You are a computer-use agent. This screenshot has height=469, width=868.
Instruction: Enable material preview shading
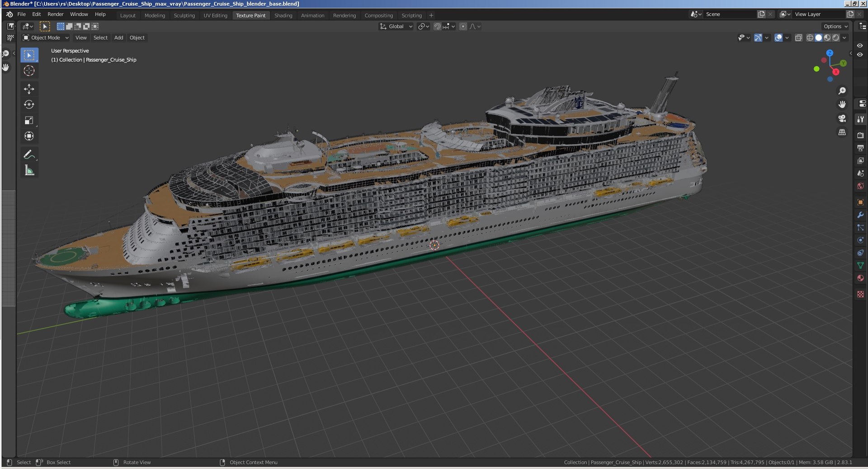click(x=827, y=38)
